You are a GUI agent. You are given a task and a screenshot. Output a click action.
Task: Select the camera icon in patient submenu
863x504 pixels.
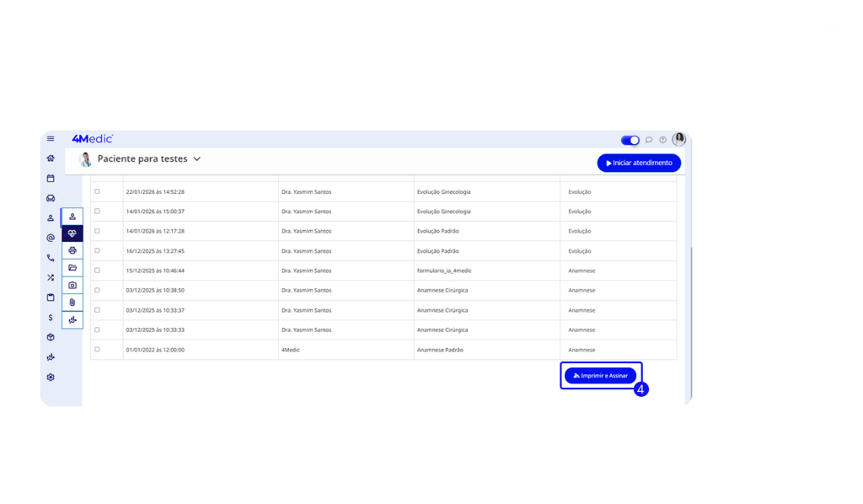click(x=72, y=286)
